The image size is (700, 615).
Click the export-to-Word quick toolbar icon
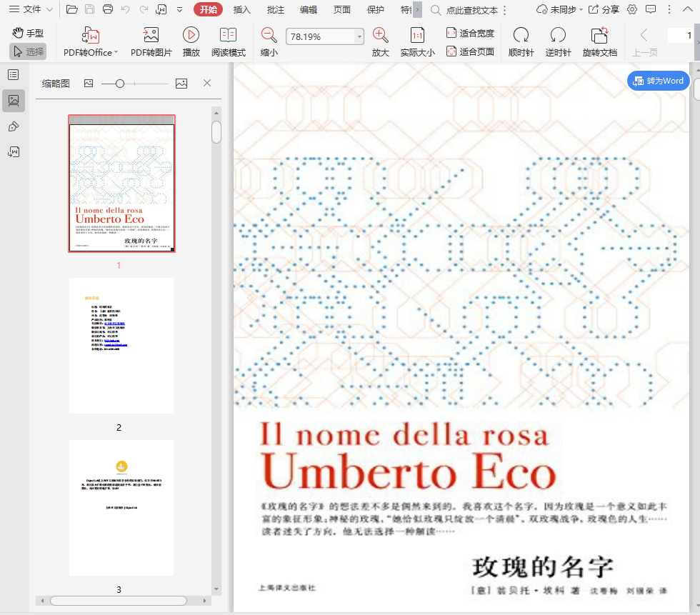[161, 9]
